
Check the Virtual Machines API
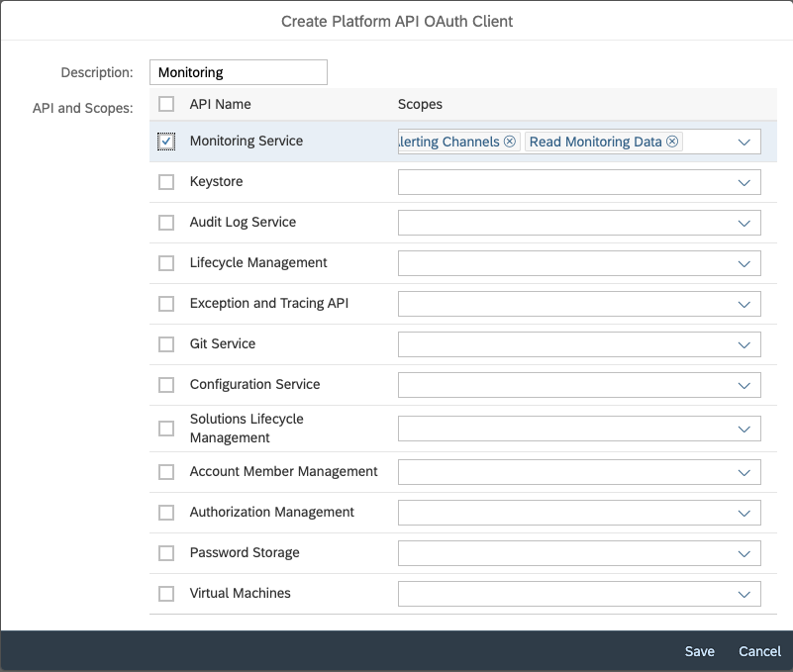coord(165,593)
